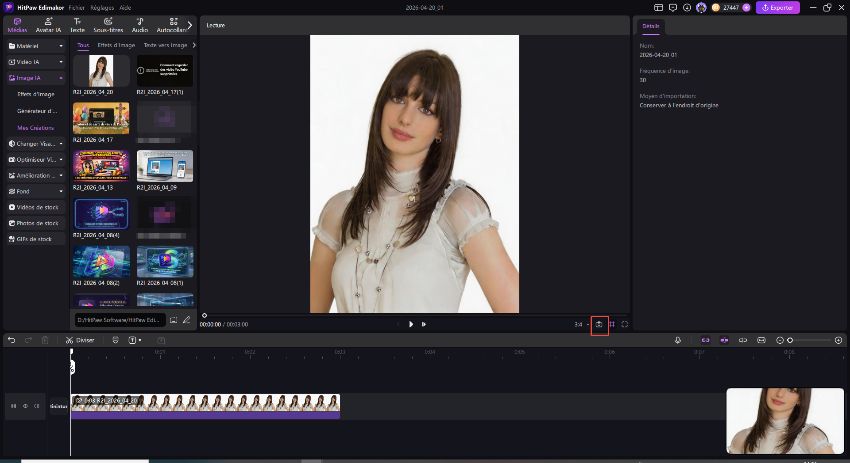Click the timeline zoom in plus
This screenshot has height=463, width=850.
point(839,340)
